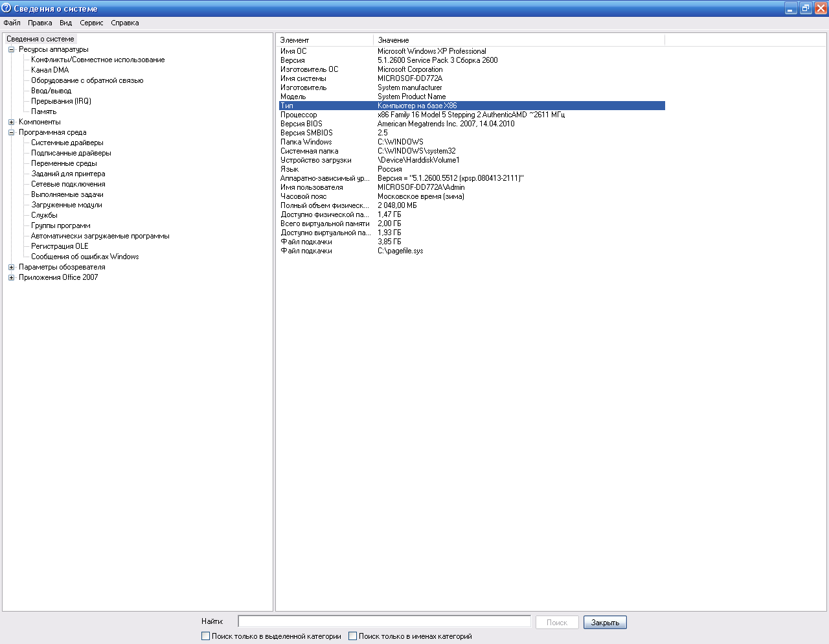Select Сведения о системе root node
Viewport: 829px width, 644px height.
(40, 39)
